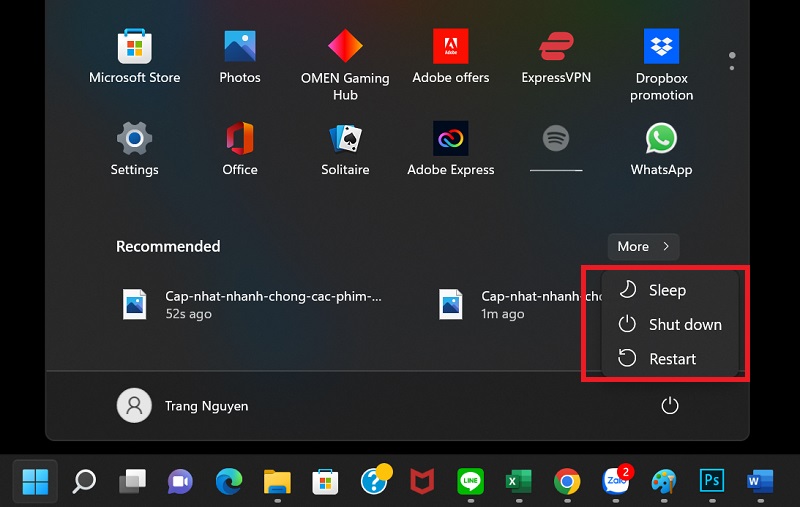Switch to Excel on taskbar
Screen dimensions: 800x507
pos(518,481)
